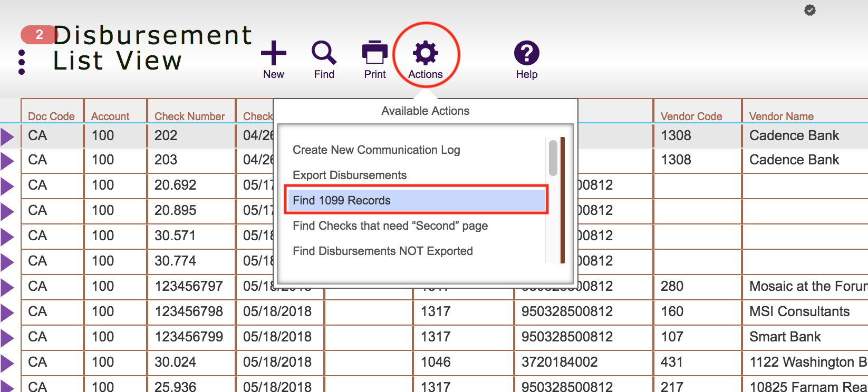Screen dimensions: 868x392
Task: Open the Help question mark icon
Action: tap(526, 53)
